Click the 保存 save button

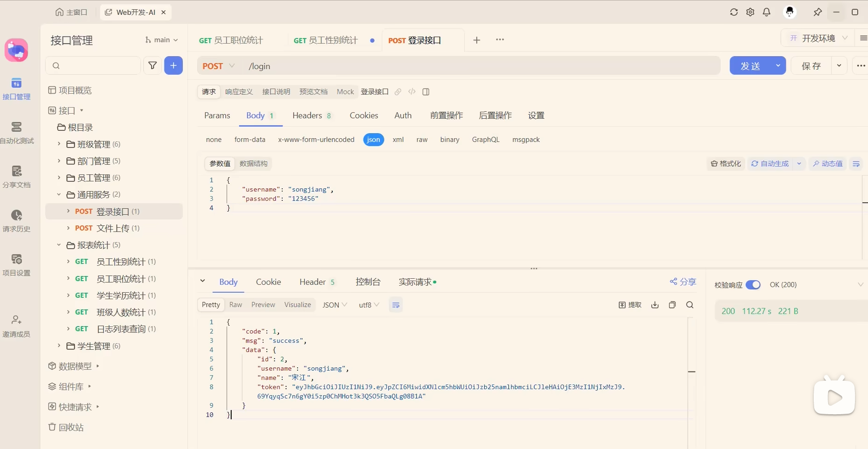[811, 66]
